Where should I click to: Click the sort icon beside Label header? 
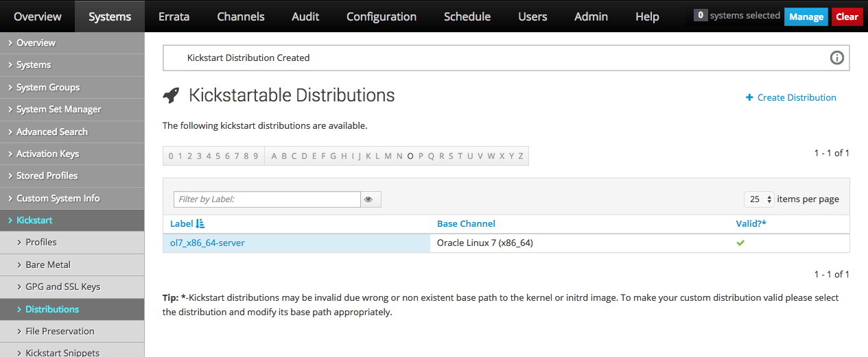pos(200,223)
